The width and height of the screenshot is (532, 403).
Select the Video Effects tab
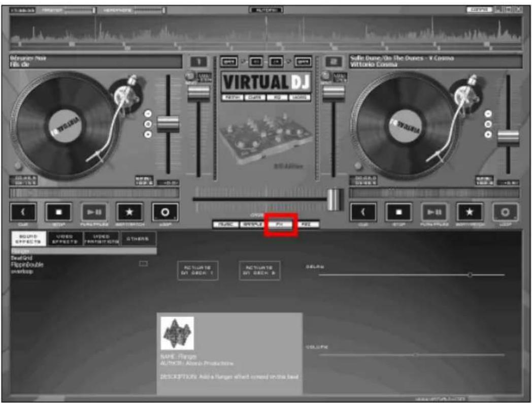[65, 238]
